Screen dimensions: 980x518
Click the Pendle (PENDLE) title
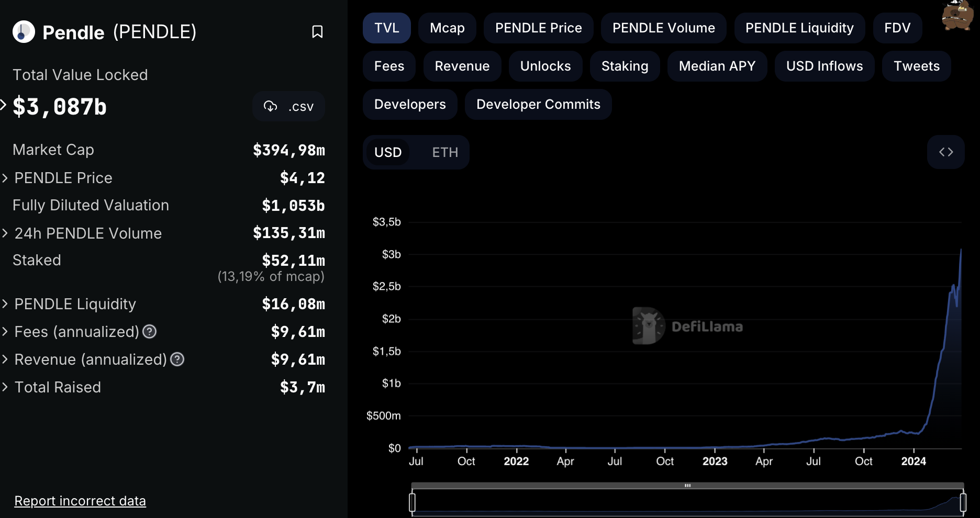pyautogui.click(x=119, y=32)
